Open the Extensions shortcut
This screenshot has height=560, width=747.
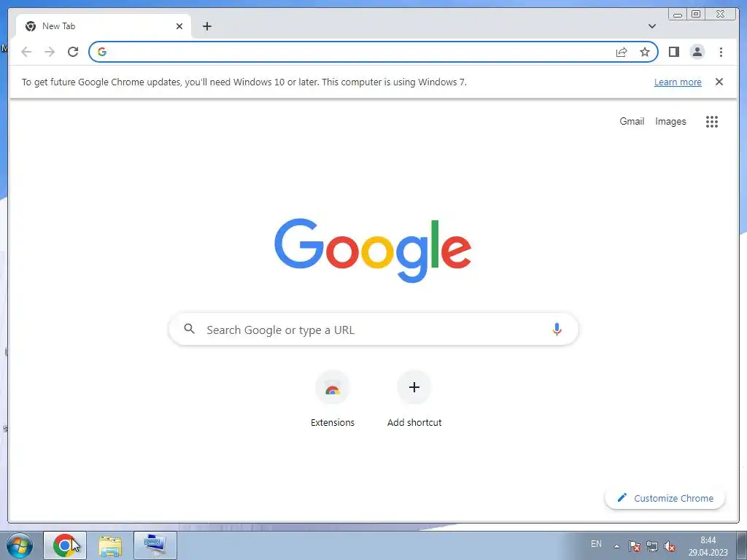pyautogui.click(x=333, y=399)
